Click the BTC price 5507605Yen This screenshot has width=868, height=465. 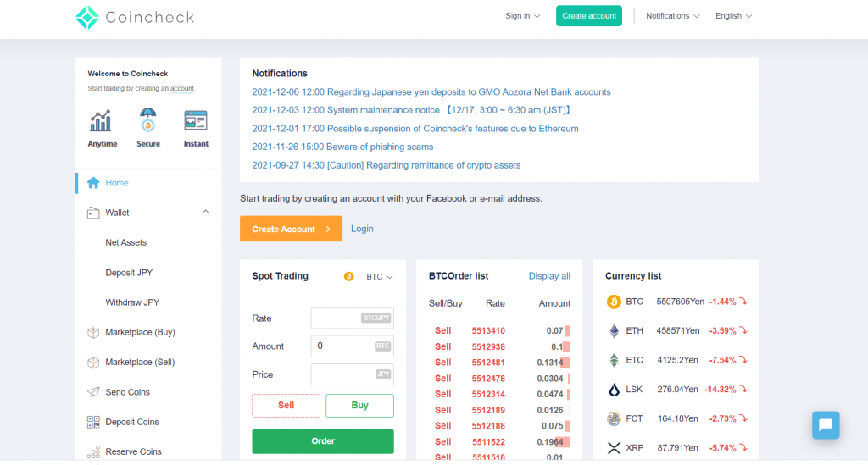click(681, 302)
